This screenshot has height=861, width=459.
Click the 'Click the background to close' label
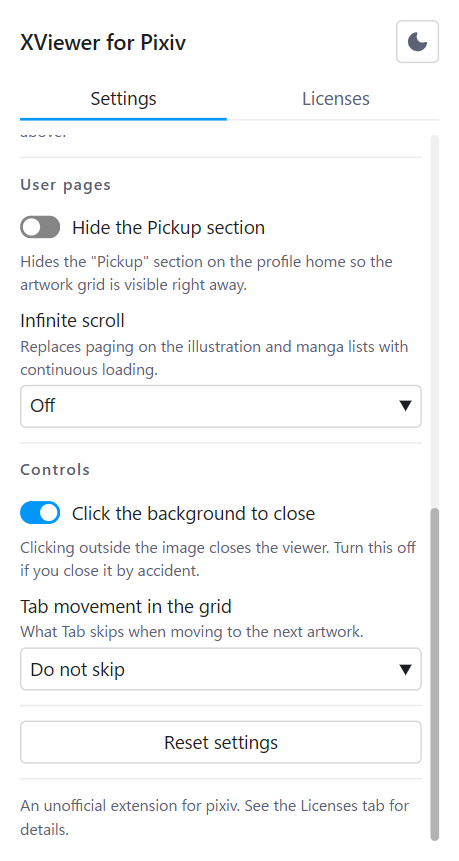point(193,513)
